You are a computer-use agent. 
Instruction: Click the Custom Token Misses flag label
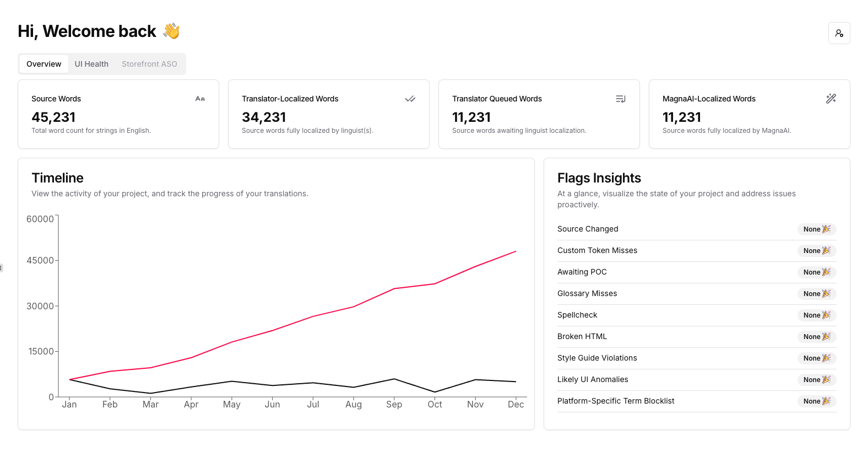[597, 250]
